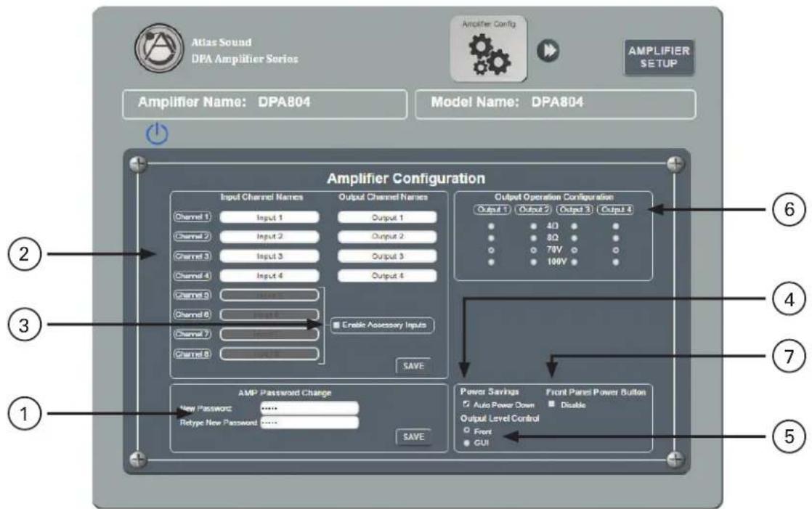Select 70V for Output 4
The image size is (812, 509).
click(616, 250)
